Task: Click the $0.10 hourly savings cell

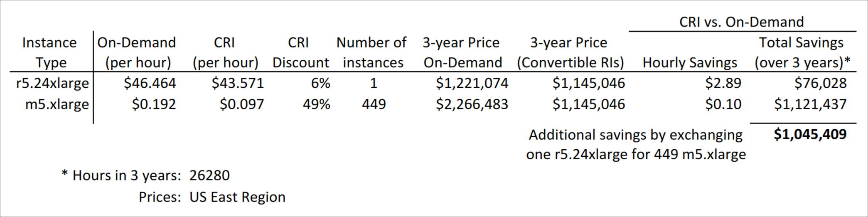Action: click(x=723, y=104)
